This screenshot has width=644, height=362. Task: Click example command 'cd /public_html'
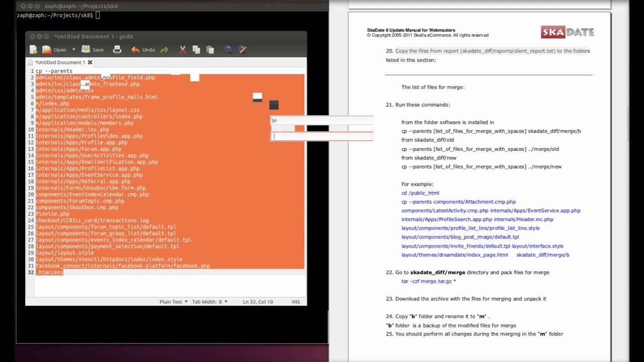420,193
